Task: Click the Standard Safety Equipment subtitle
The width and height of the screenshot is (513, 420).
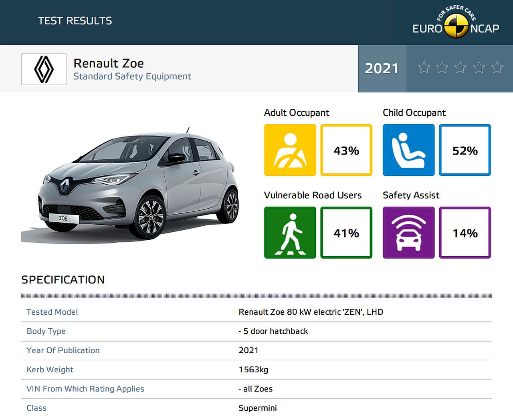Action: (x=132, y=76)
